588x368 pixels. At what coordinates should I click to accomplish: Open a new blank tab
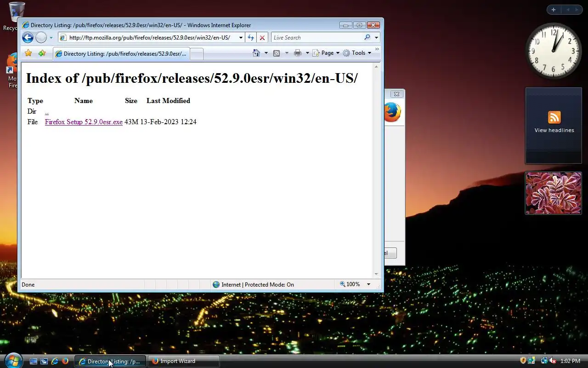197,54
